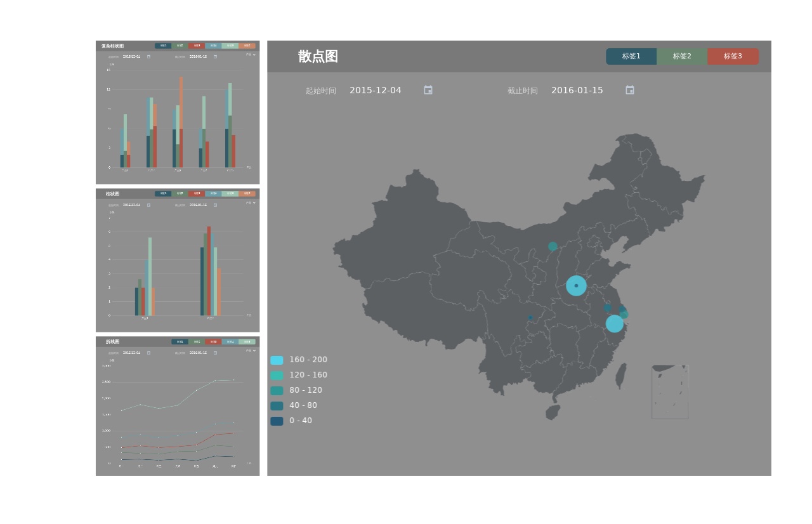Screen dimensions: 812x524
Task: Expand the dropdown chevron in 柱状图 panel
Action: (254, 203)
